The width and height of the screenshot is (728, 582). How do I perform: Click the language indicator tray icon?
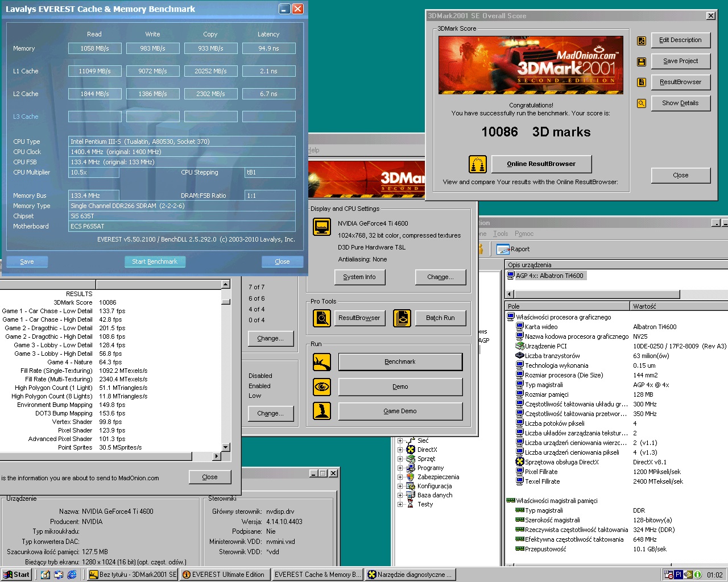click(679, 575)
